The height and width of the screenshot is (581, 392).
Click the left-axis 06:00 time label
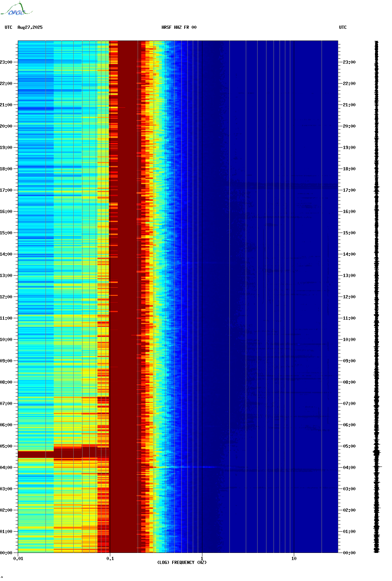(x=6, y=425)
